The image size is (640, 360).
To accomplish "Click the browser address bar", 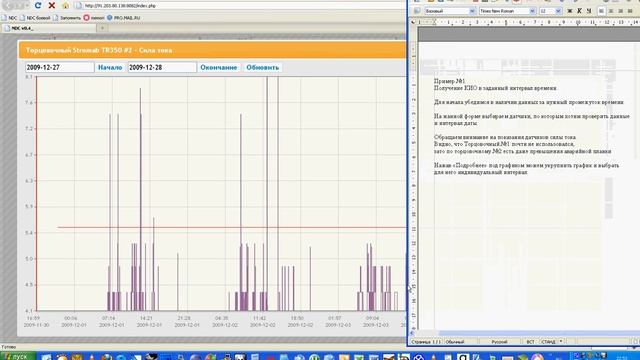I will pos(241,6).
